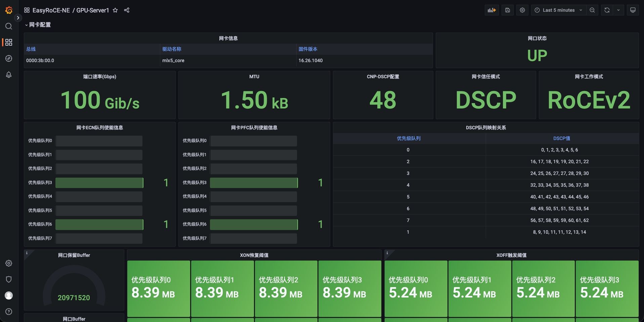Collapse the 网卡配置 row
Screen dimensions: 644x322
pyautogui.click(x=38, y=25)
